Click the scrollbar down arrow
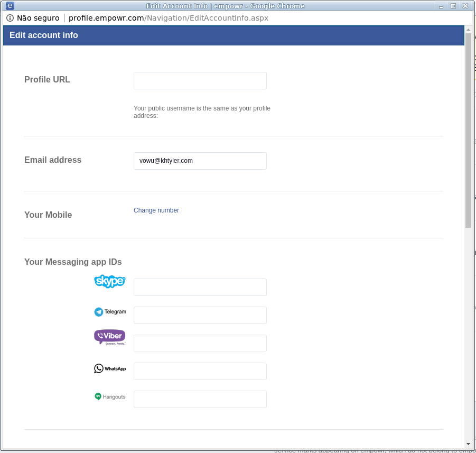 468,444
